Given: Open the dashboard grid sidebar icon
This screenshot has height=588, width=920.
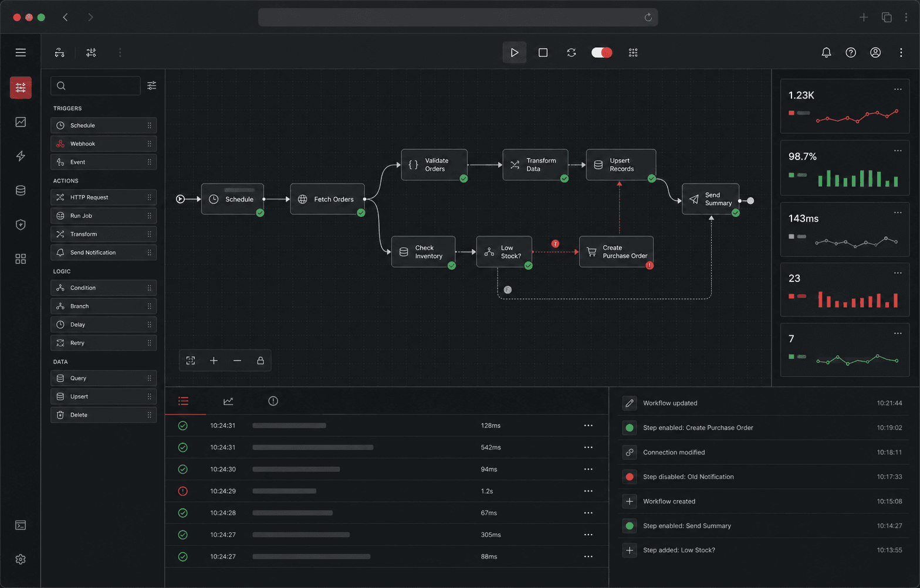Looking at the screenshot, I should [21, 259].
